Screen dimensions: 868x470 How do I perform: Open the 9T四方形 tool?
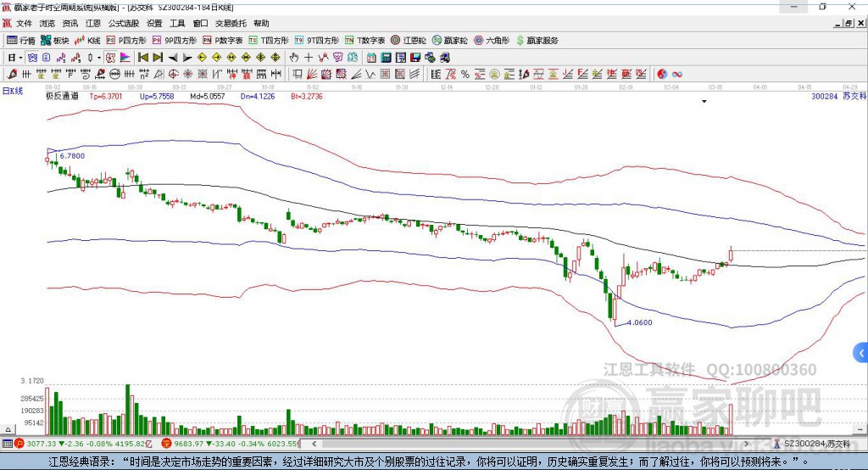[317, 41]
